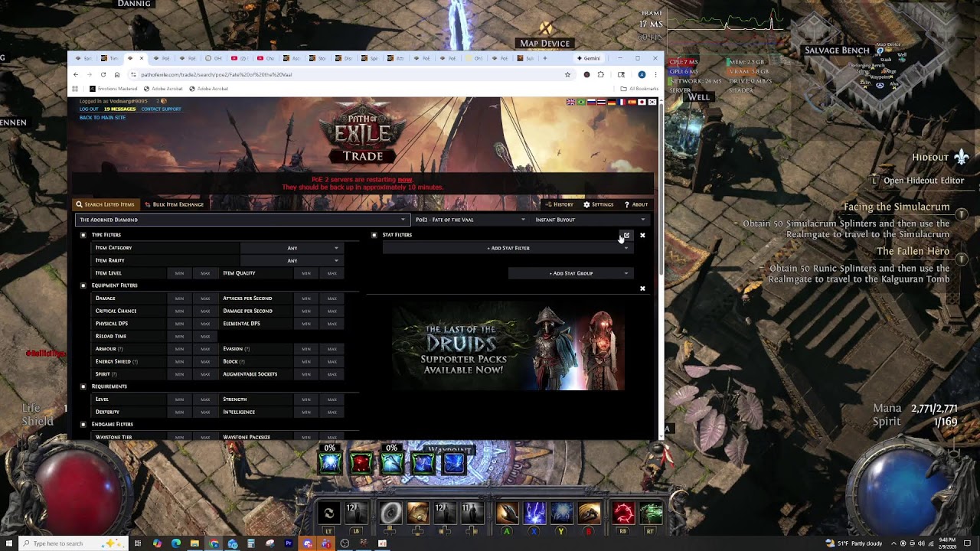This screenshot has width=980, height=551.
Task: Open the About tab
Action: pyautogui.click(x=636, y=204)
